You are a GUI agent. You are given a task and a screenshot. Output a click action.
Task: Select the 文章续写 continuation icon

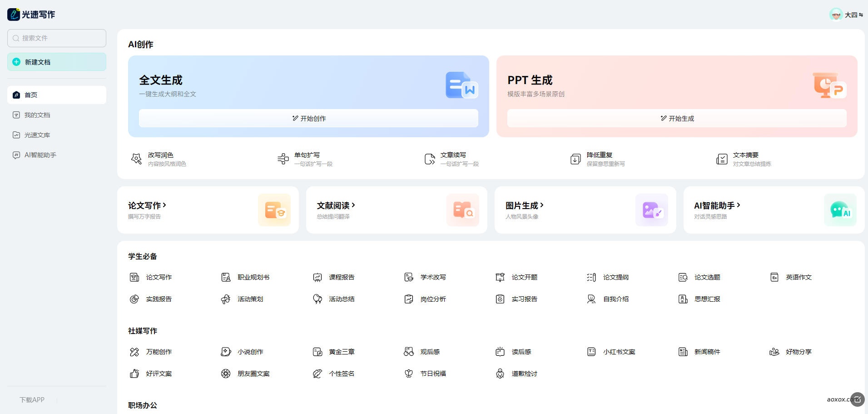click(429, 159)
